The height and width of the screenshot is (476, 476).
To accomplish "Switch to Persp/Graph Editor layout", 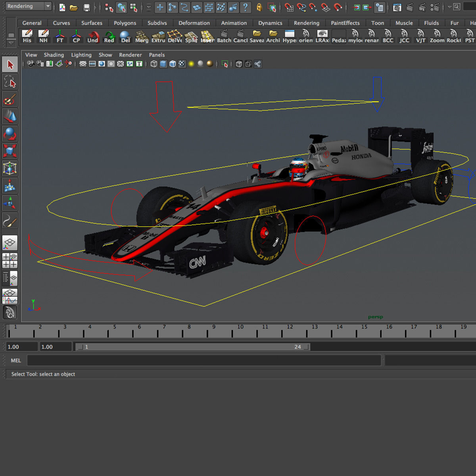I will pos(10,296).
